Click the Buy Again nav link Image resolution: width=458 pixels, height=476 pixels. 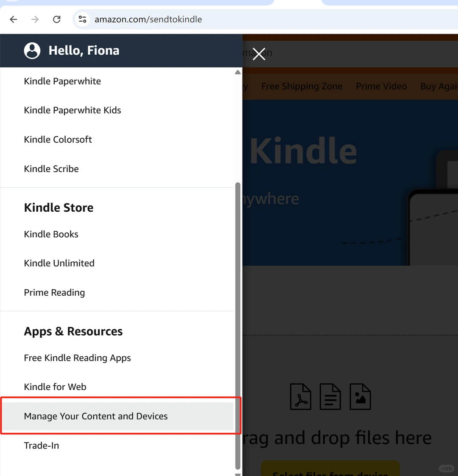pyautogui.click(x=439, y=86)
